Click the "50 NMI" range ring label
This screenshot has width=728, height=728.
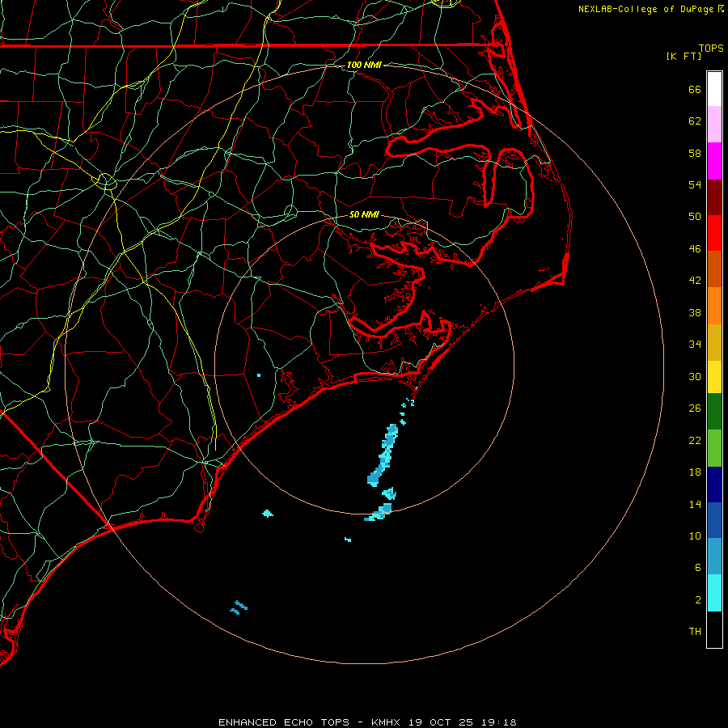364,214
